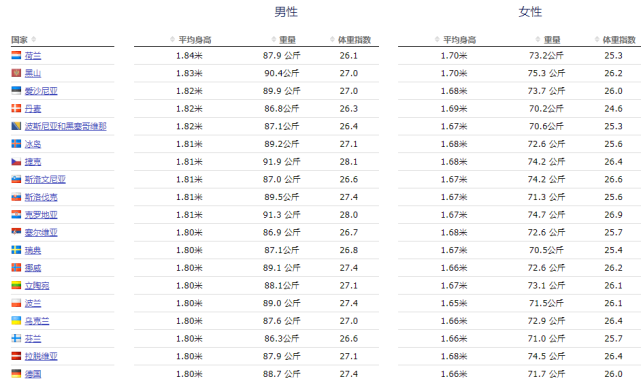Sort by male 重量 arrow icon
Screen dimensions: 641x381
click(273, 39)
